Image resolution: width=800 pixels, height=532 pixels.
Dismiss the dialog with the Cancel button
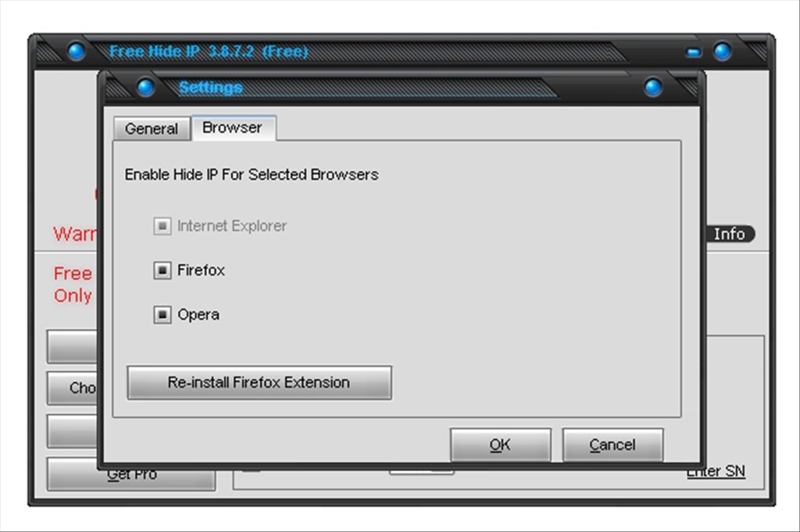click(612, 445)
